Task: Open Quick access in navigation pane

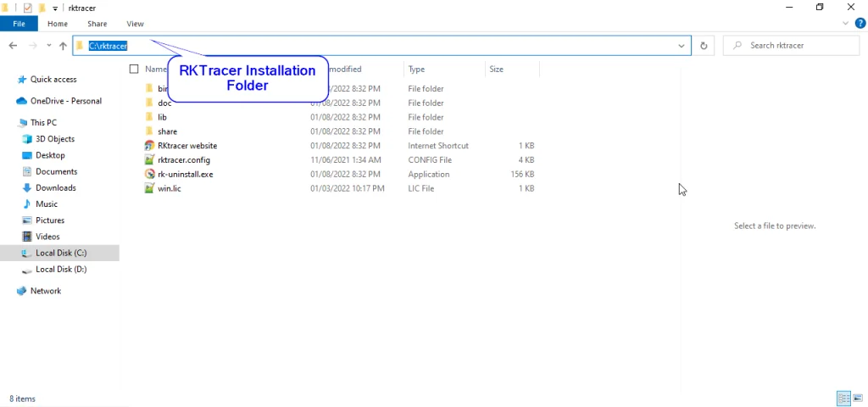Action: pyautogui.click(x=53, y=80)
